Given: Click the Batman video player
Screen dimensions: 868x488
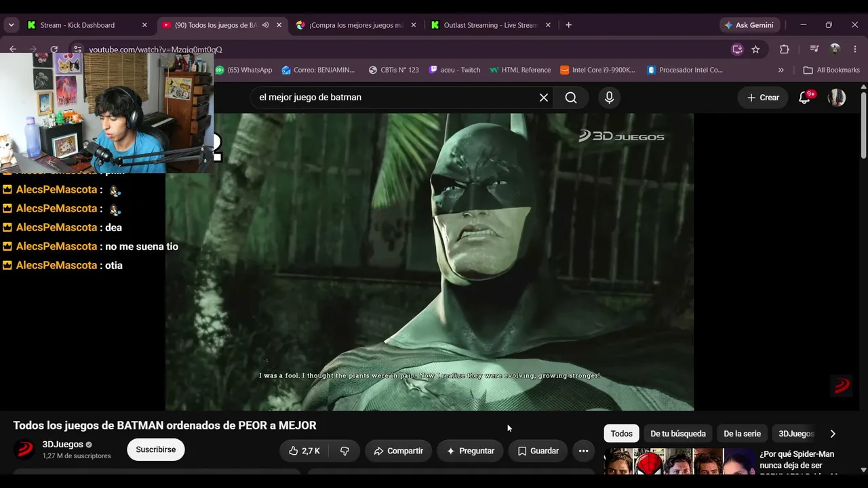Looking at the screenshot, I should [429, 262].
